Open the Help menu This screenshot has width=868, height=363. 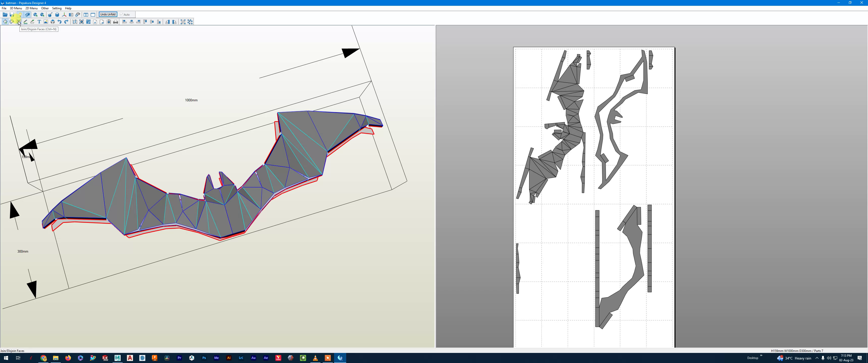pyautogui.click(x=68, y=8)
